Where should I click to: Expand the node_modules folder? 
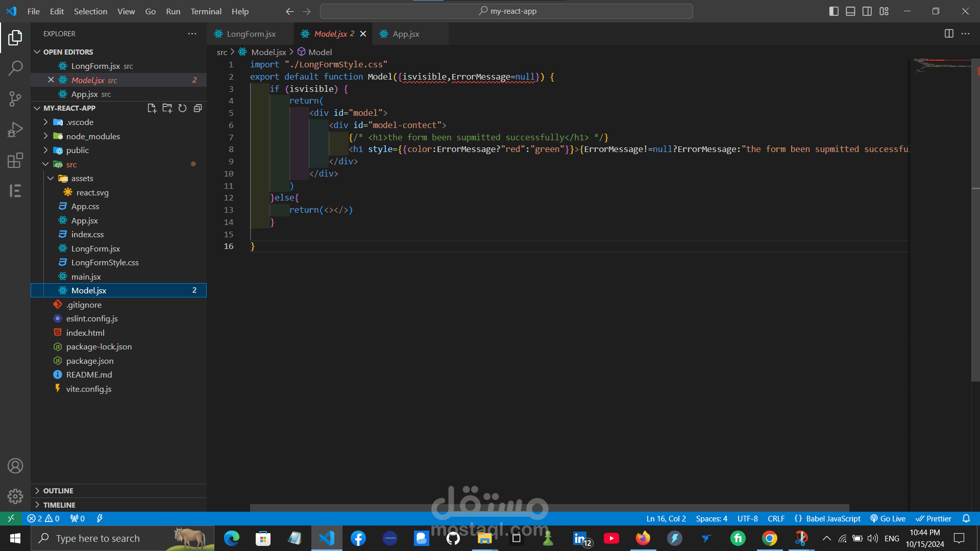93,136
